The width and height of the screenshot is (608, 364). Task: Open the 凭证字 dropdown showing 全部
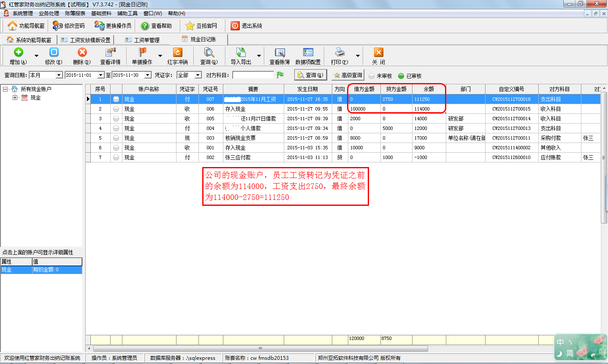point(198,75)
